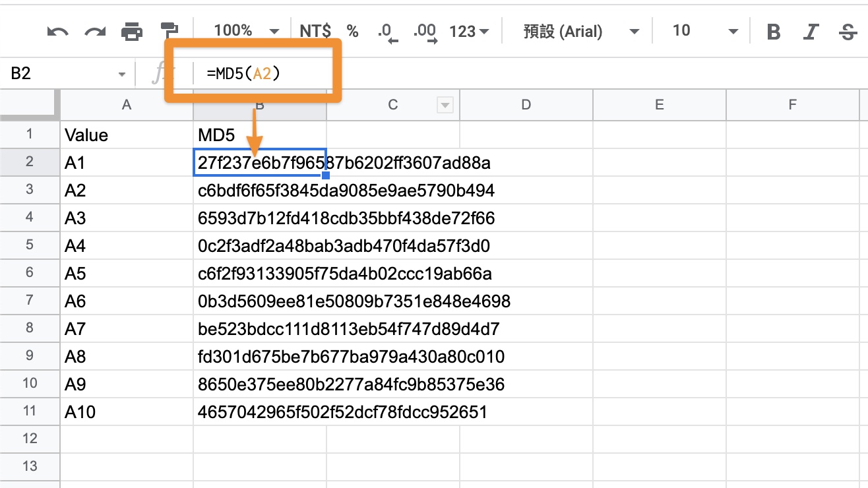Select cell containing 'A8'
This screenshot has width=868, height=488.
(x=127, y=357)
